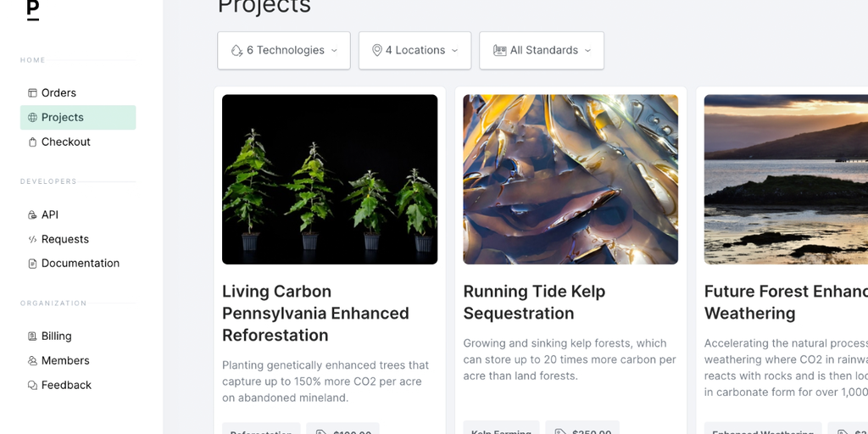Click the Feedback chat bubble icon

tap(32, 386)
